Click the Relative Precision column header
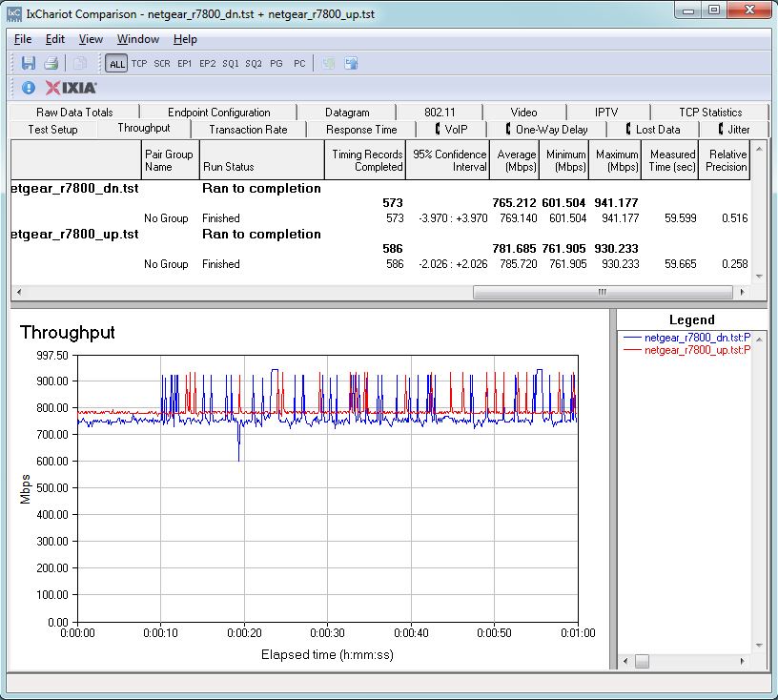 [x=725, y=160]
